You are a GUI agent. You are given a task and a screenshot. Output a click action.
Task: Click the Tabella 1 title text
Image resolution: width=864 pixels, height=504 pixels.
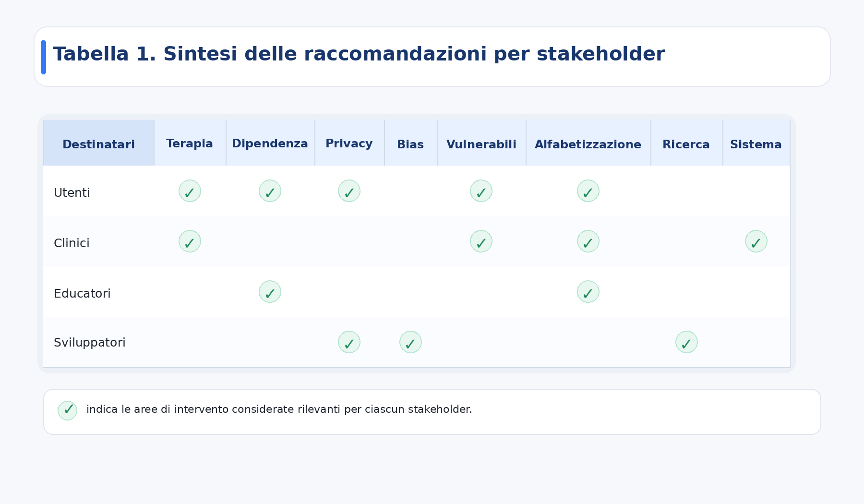coord(359,54)
